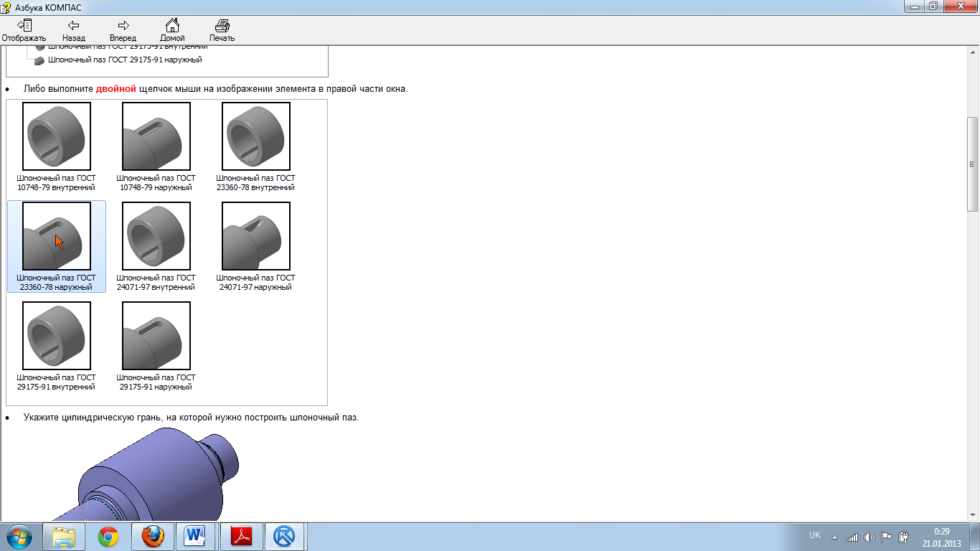
Task: Click the label Шпоночный паз ГОСТ 23360-78 внутренний
Action: point(256,183)
